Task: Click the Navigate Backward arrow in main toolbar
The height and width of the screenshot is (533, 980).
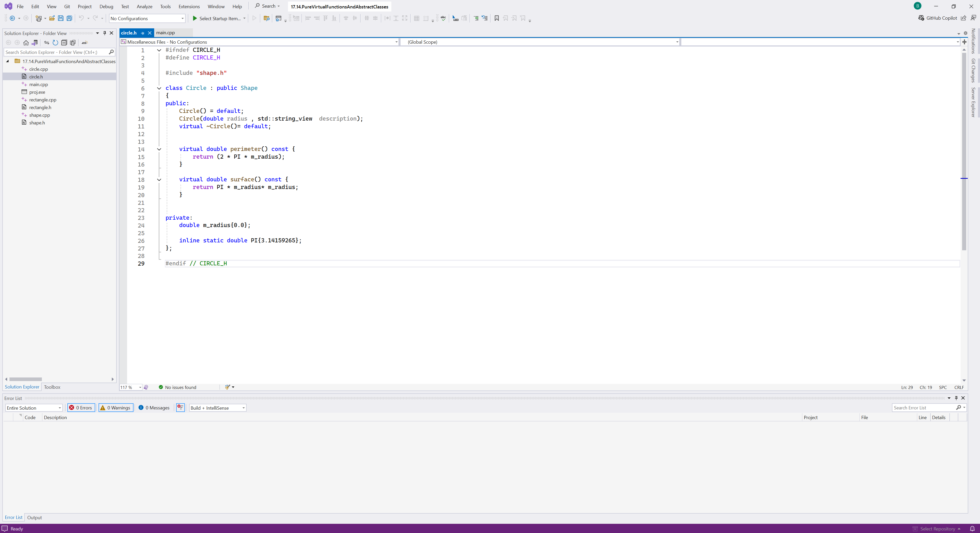Action: (x=12, y=18)
